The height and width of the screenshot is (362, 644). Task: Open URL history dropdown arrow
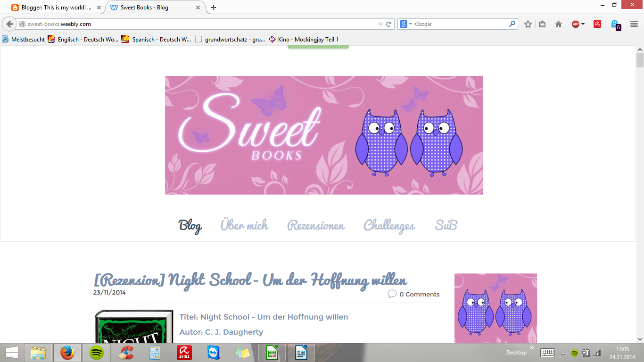tap(380, 24)
